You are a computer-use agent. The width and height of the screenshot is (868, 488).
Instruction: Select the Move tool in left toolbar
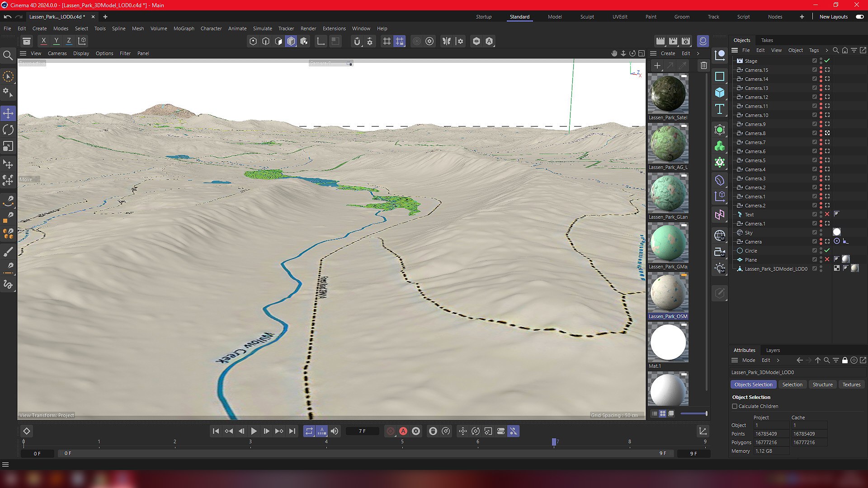8,113
